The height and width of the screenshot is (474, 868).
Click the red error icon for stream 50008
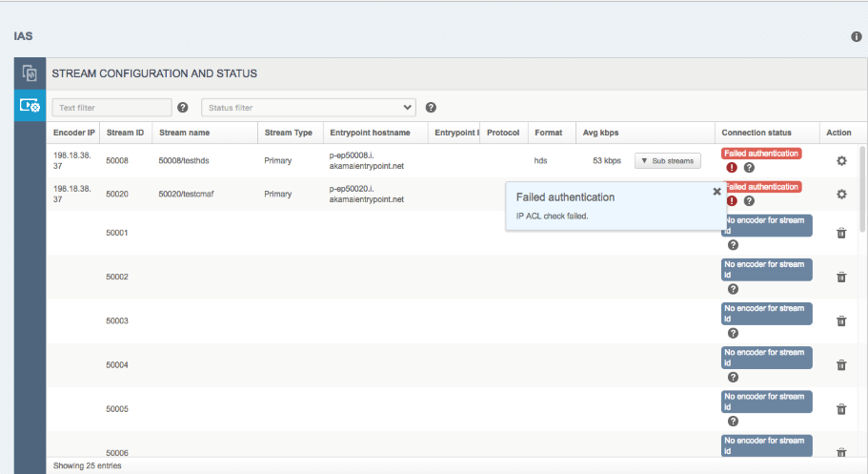[732, 167]
